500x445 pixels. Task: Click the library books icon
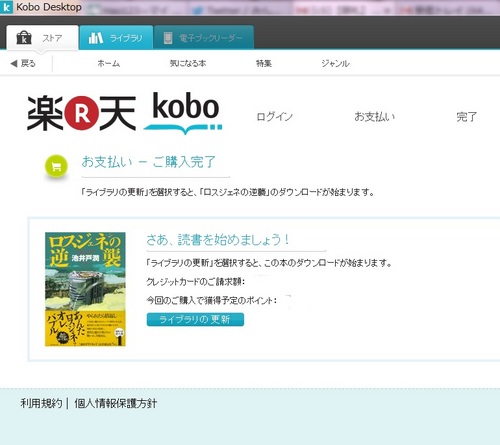[96, 38]
